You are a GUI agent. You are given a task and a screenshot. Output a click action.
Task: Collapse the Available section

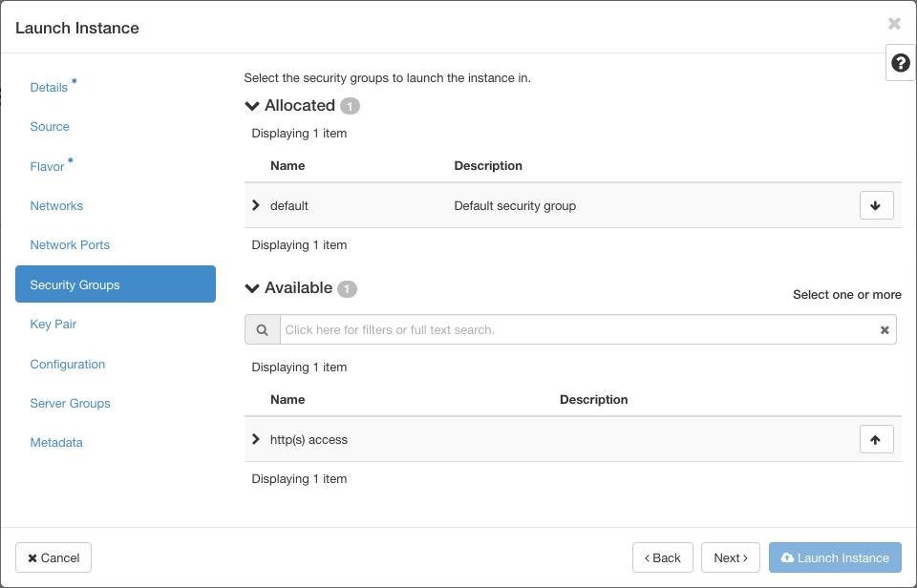251,288
